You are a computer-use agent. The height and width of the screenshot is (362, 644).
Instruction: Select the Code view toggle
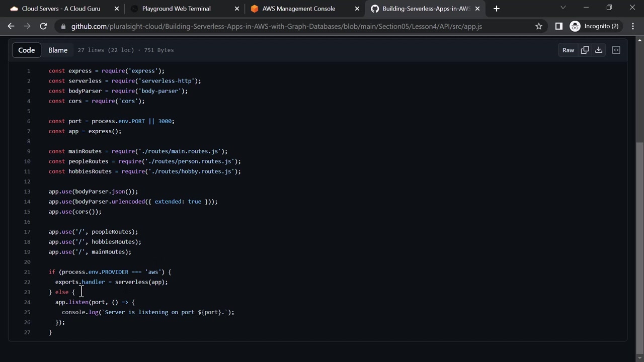27,50
